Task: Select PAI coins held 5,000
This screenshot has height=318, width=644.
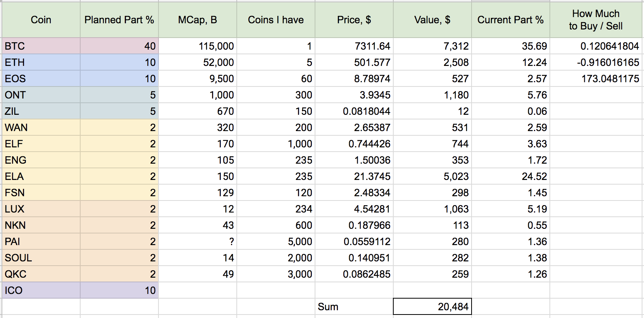Action: [x=276, y=242]
